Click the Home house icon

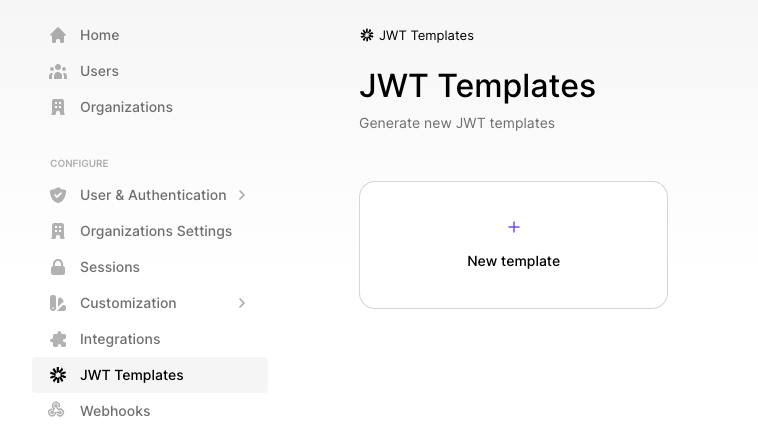tap(58, 35)
